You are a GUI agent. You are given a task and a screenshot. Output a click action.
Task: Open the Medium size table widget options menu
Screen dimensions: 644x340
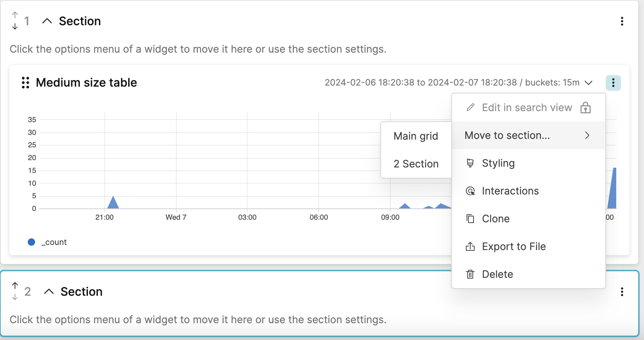click(613, 83)
